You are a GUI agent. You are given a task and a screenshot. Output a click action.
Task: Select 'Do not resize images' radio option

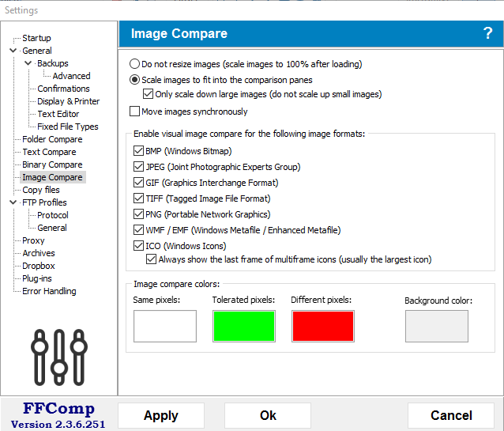pos(134,64)
